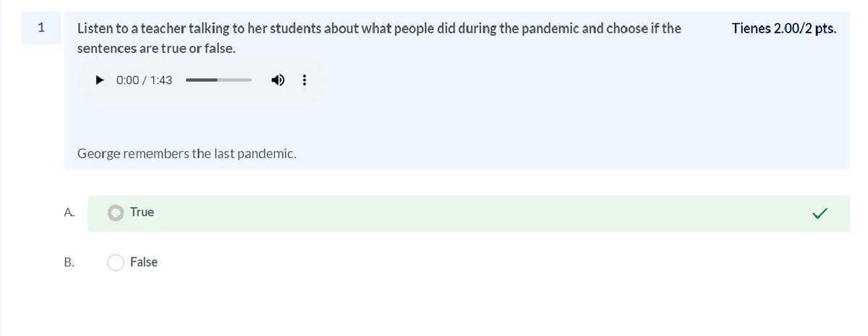The height and width of the screenshot is (336, 868).
Task: Click the "True" answer label text
Action: (142, 212)
